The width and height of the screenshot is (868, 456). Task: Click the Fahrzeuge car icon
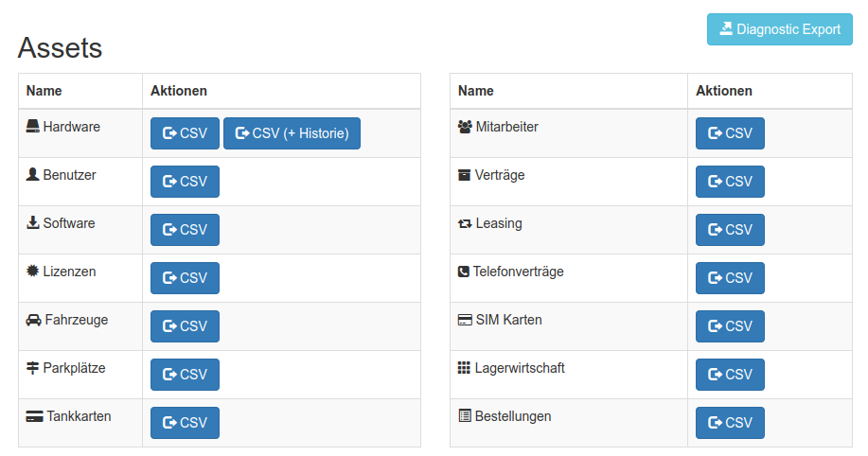(x=34, y=320)
